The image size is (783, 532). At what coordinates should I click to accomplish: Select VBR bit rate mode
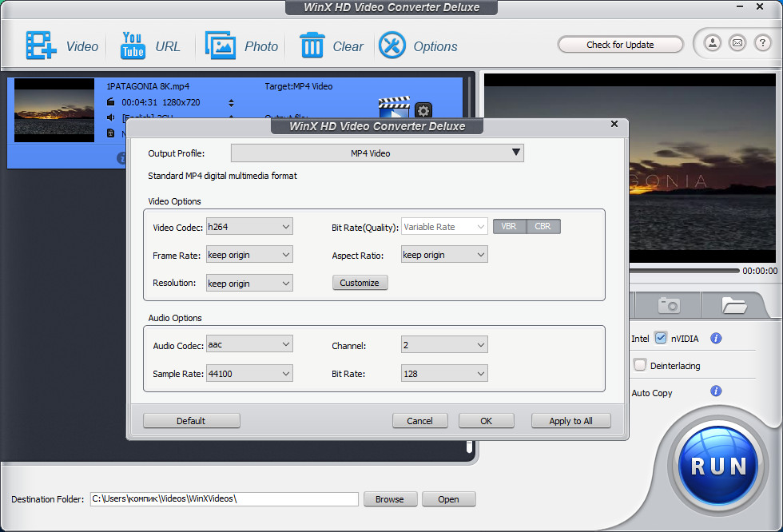(510, 227)
